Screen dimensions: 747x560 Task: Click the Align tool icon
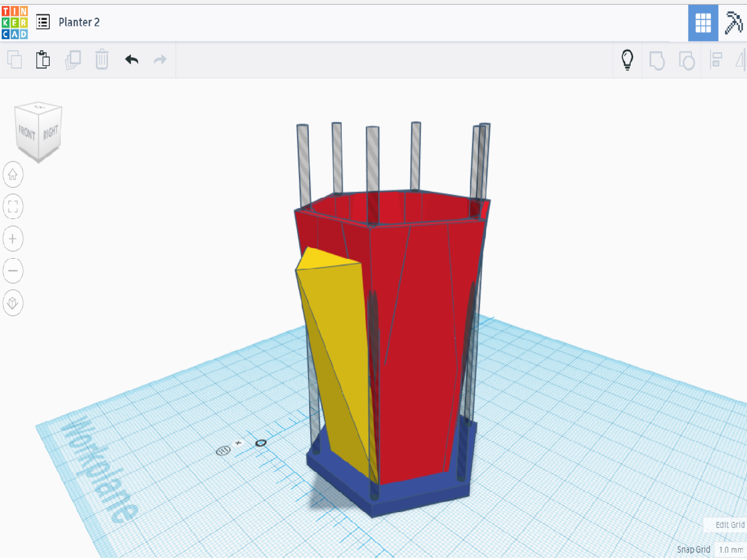click(x=716, y=60)
